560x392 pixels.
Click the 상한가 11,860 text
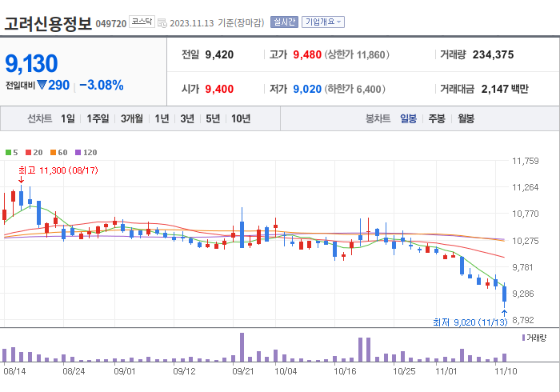(x=357, y=54)
